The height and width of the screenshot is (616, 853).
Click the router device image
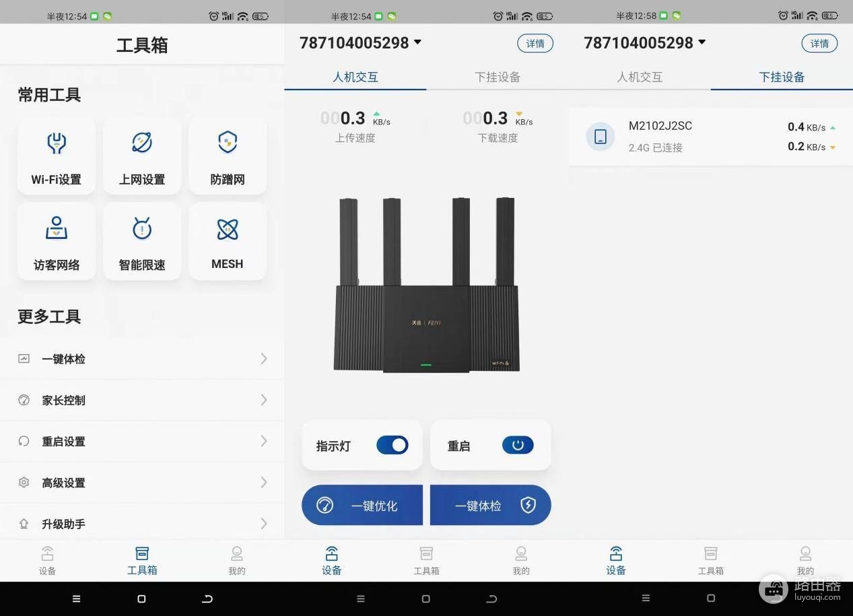click(x=426, y=285)
